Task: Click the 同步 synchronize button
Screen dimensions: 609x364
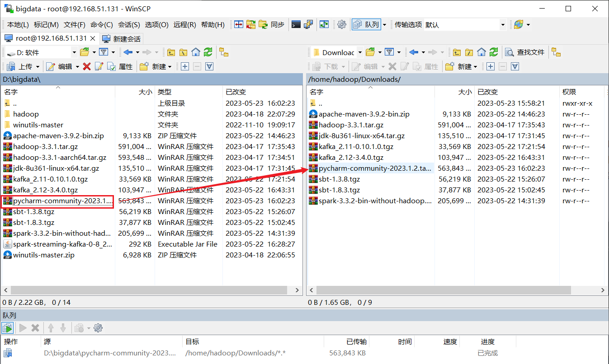Action: coord(272,25)
